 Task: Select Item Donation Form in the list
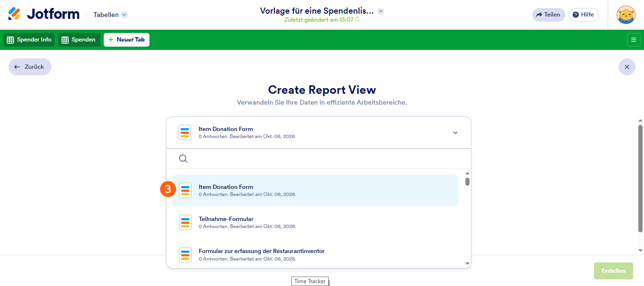click(315, 190)
